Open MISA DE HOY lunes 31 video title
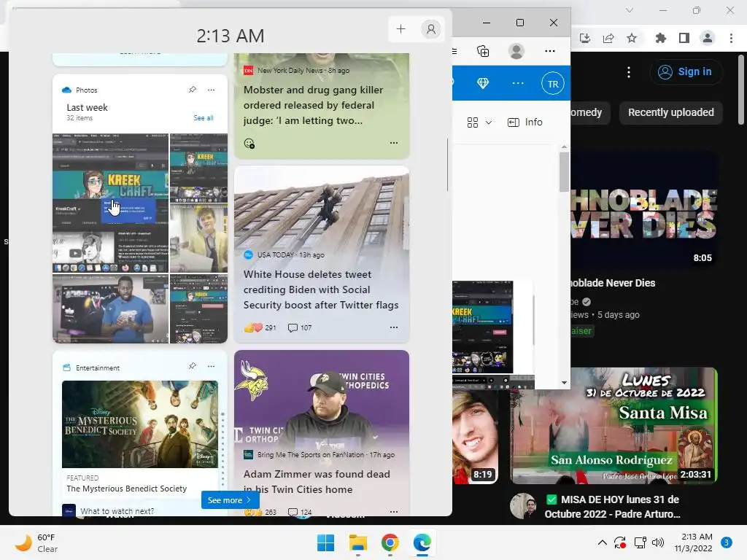 tap(612, 507)
